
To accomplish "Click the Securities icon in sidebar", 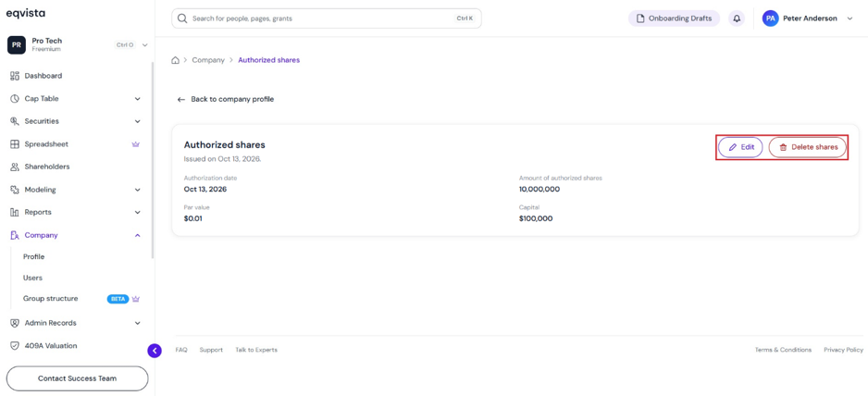I will click(x=15, y=121).
